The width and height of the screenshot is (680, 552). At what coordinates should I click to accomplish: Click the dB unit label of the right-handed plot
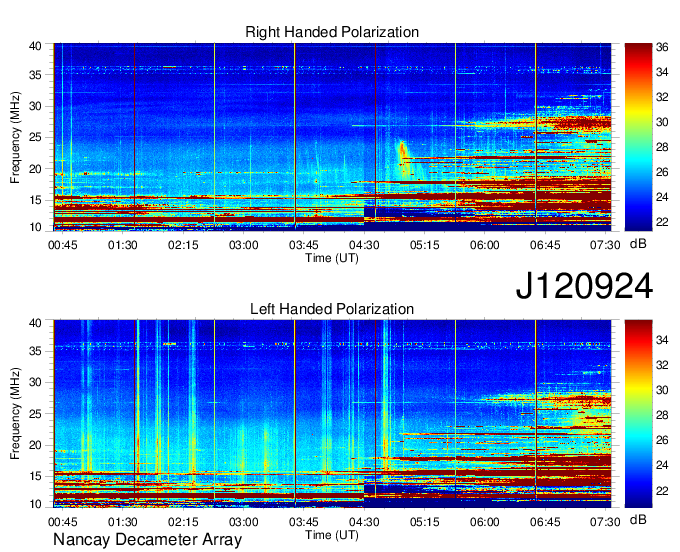638,244
